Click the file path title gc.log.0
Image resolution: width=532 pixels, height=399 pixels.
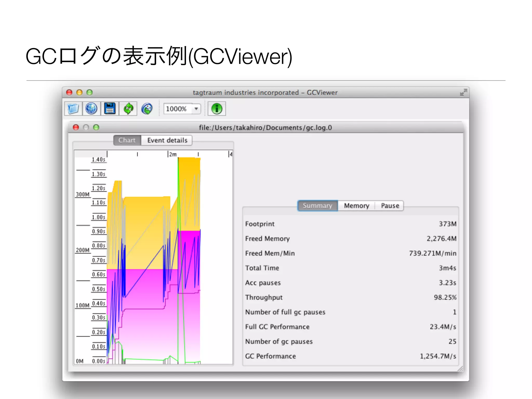coord(265,128)
